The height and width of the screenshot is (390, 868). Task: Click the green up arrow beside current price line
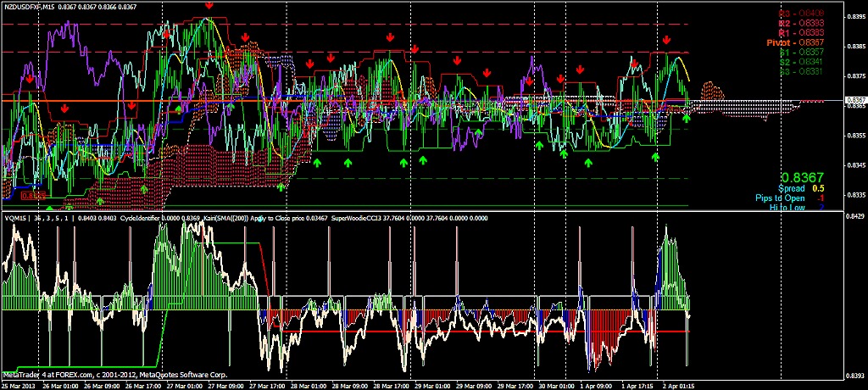pyautogui.click(x=687, y=119)
